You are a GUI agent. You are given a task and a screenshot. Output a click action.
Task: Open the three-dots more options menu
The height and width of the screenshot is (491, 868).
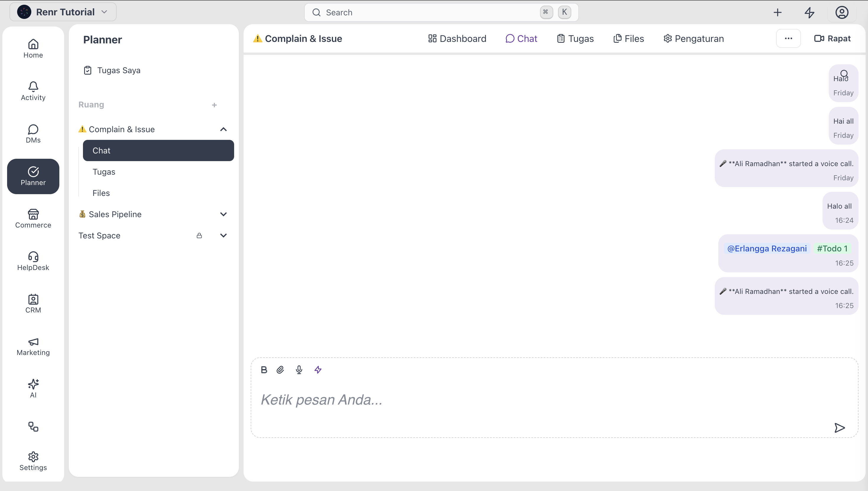click(x=788, y=38)
